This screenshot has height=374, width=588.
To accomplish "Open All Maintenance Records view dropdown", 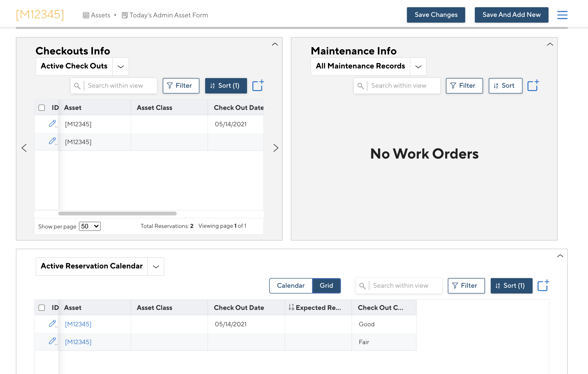I will tap(418, 67).
